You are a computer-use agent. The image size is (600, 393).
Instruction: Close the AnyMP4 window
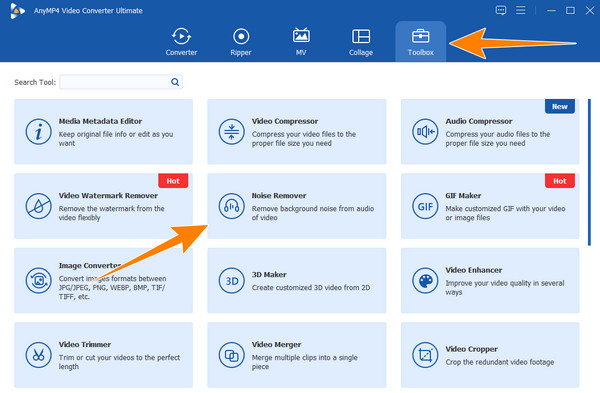(590, 10)
